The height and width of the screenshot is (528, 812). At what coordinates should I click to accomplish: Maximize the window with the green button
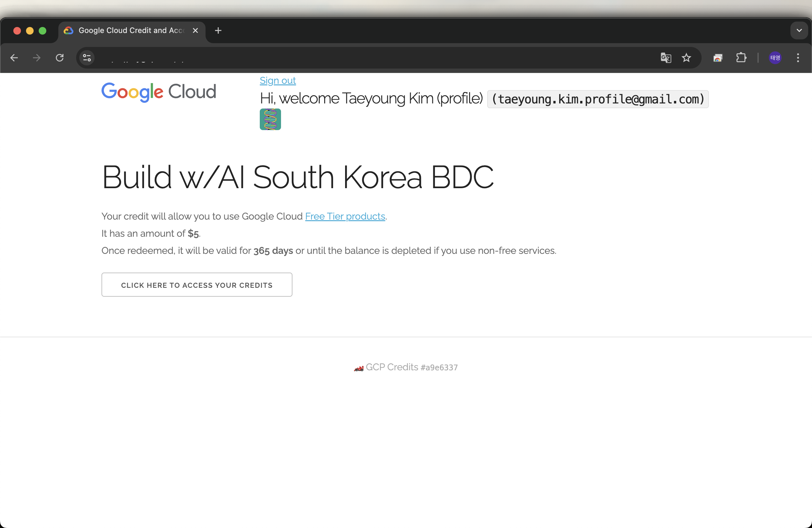coord(43,31)
